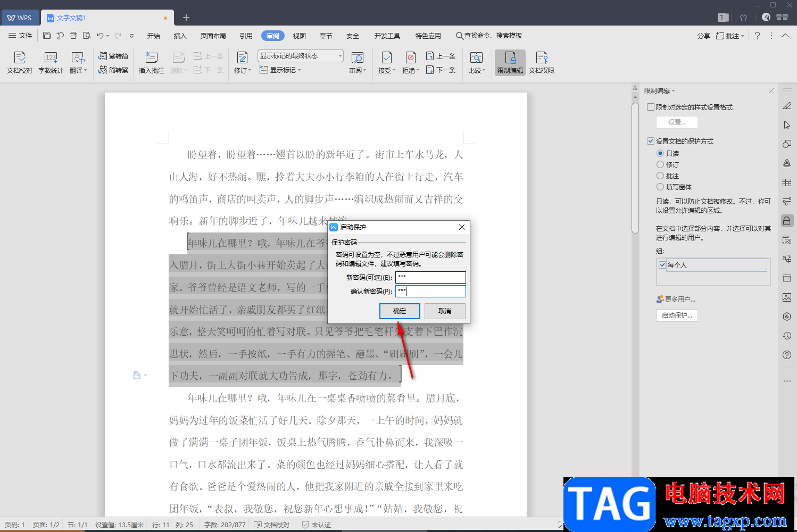Switch to the 开始 tab
This screenshot has height=532, width=797.
[x=154, y=36]
